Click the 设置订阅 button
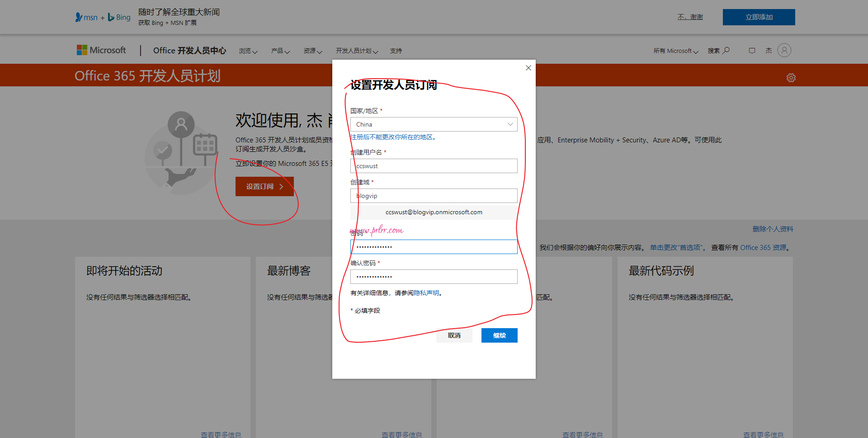868x438 pixels. click(x=264, y=186)
